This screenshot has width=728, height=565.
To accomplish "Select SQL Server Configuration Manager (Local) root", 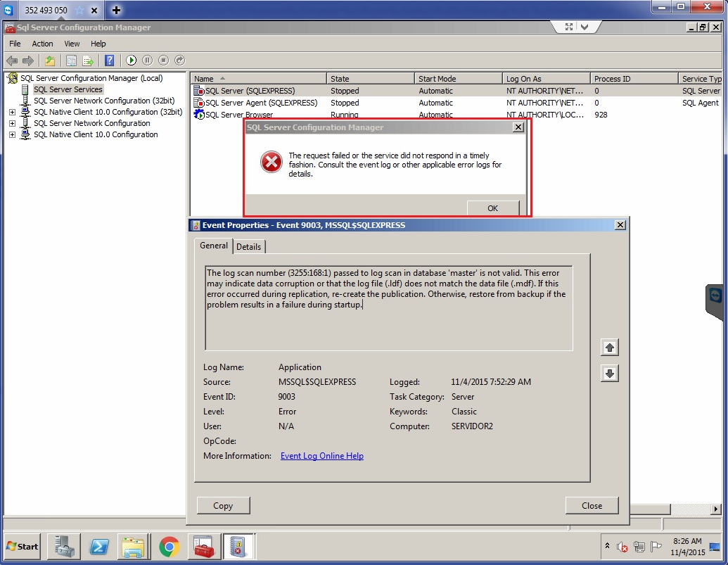I will (x=91, y=78).
